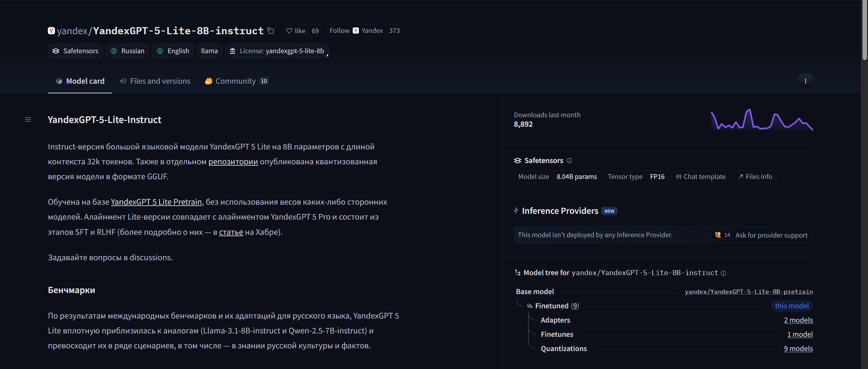Image resolution: width=868 pixels, height=369 pixels.
Task: Click the Yandex organization avatar icon
Action: point(51,31)
